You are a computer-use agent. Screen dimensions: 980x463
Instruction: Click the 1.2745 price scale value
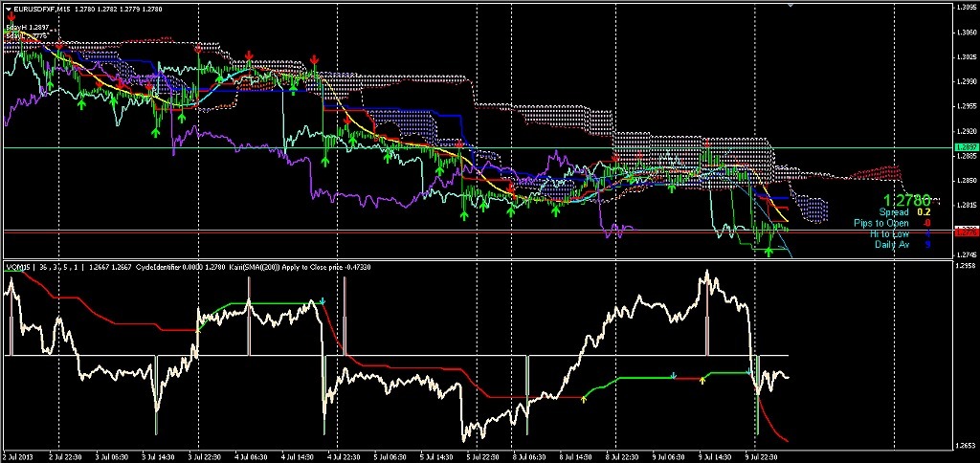click(x=967, y=254)
